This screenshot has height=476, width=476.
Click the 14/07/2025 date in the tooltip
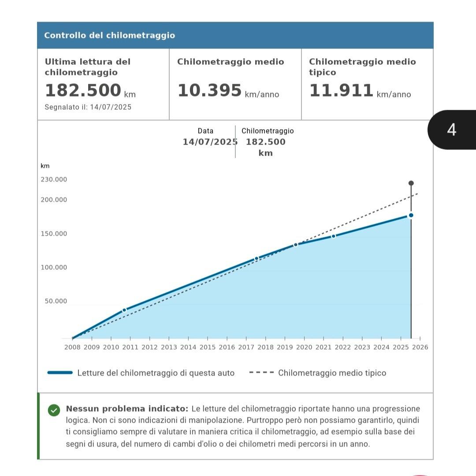210,142
